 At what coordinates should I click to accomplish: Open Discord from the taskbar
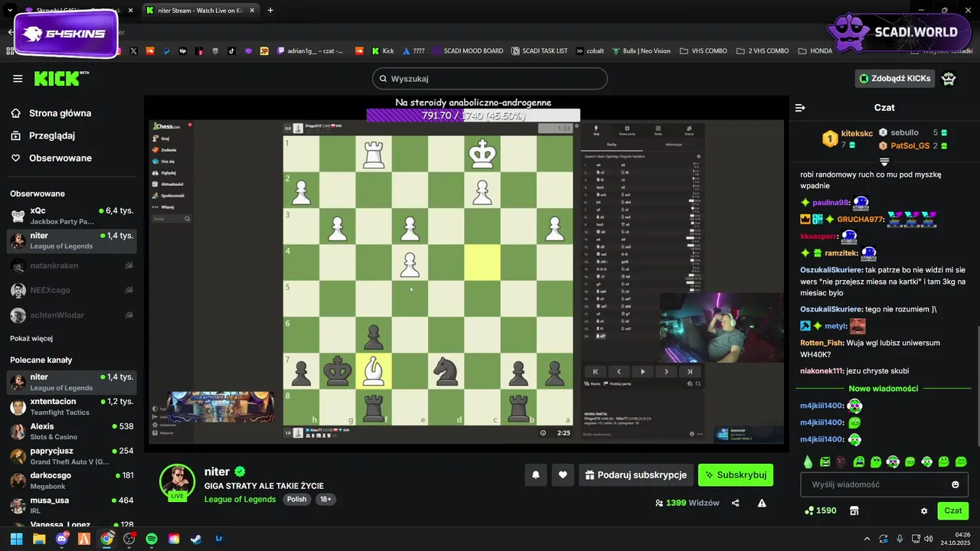click(x=61, y=539)
